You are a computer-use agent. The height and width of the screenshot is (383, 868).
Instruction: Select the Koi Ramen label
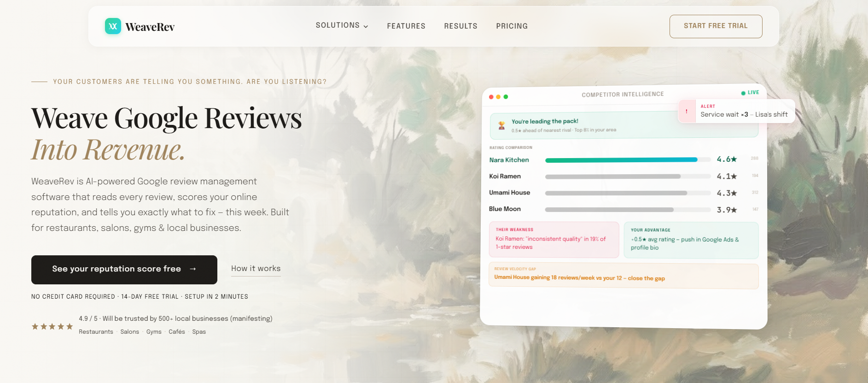point(505,176)
